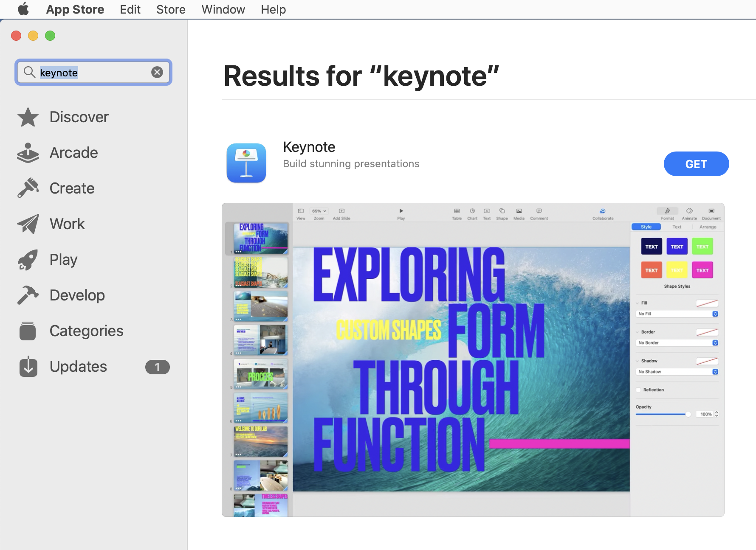Open the Window menu

click(223, 9)
